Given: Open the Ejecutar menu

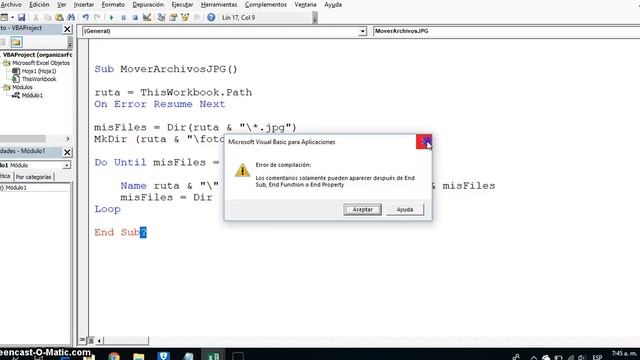Looking at the screenshot, I should 182,4.
